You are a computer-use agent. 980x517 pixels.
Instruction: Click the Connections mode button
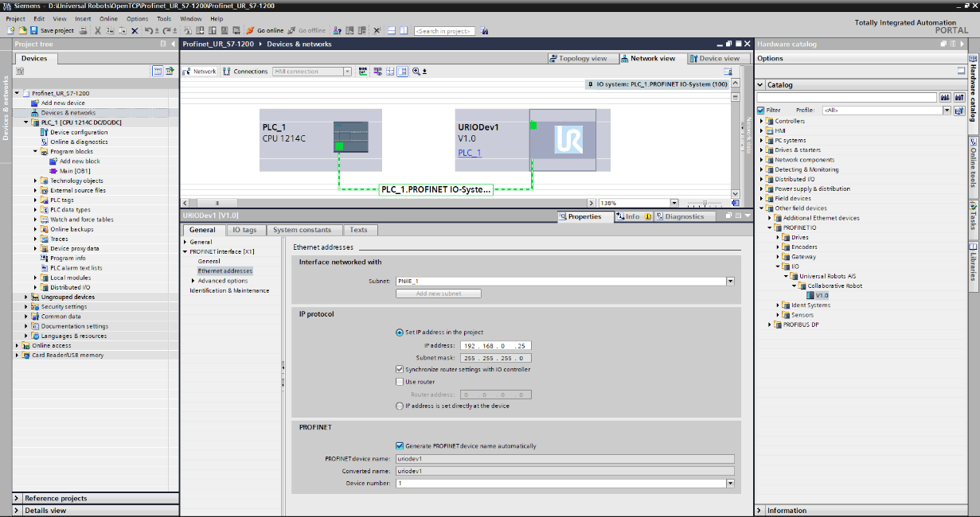[245, 72]
